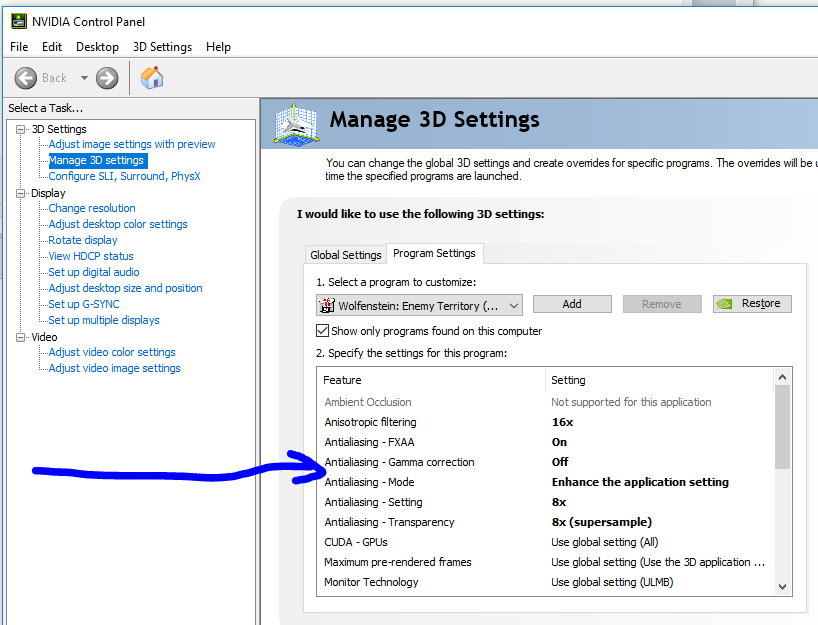818x625 pixels.
Task: Collapse the Display tree node
Action: [x=20, y=193]
